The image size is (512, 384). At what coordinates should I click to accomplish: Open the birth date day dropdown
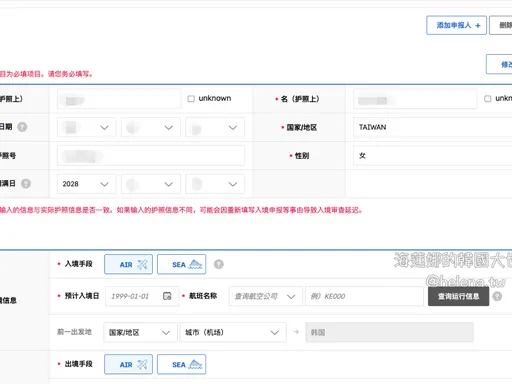(215, 127)
